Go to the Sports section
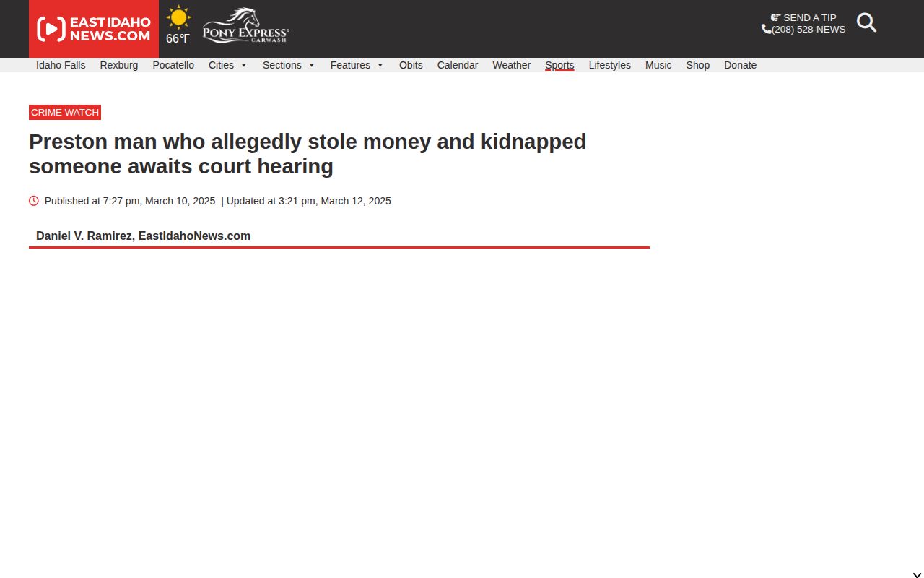924x578 pixels. (559, 65)
